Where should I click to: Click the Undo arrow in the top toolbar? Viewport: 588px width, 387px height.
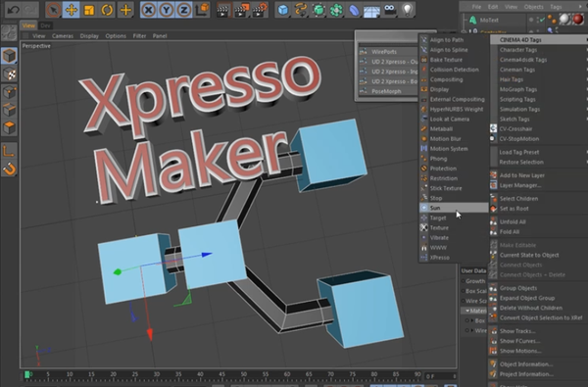click(x=14, y=10)
